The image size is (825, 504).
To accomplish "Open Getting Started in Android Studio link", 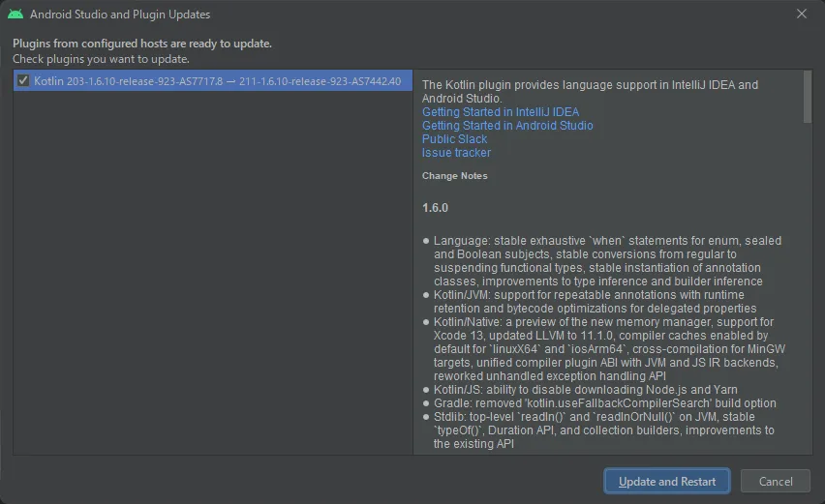I will coord(507,126).
